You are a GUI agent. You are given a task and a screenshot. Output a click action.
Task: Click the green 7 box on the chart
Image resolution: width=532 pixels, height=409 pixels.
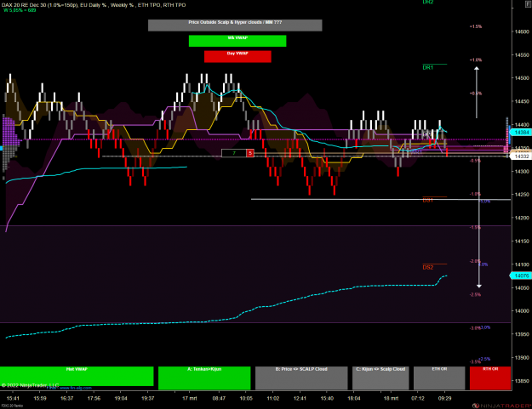234,153
